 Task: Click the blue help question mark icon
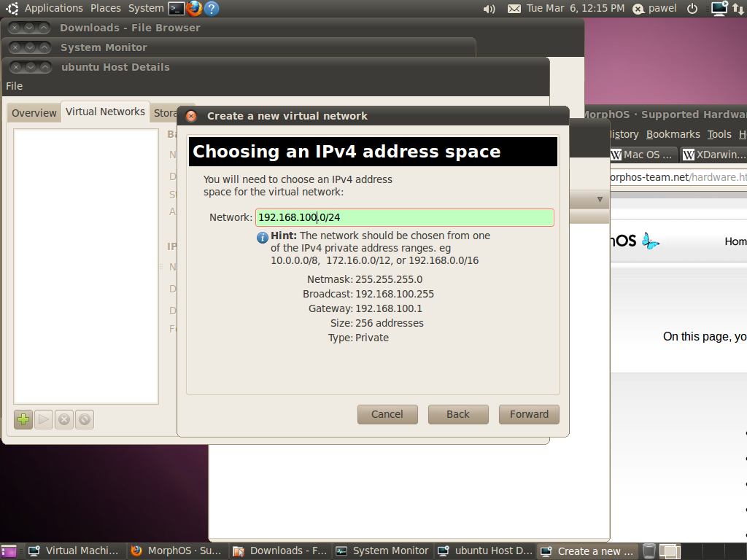tap(212, 9)
